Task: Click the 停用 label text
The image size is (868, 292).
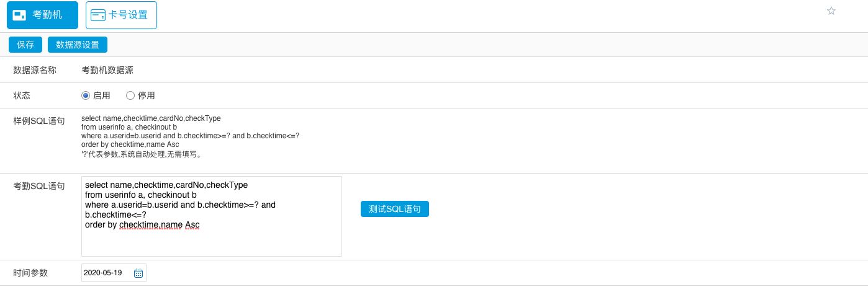Action: (x=147, y=95)
